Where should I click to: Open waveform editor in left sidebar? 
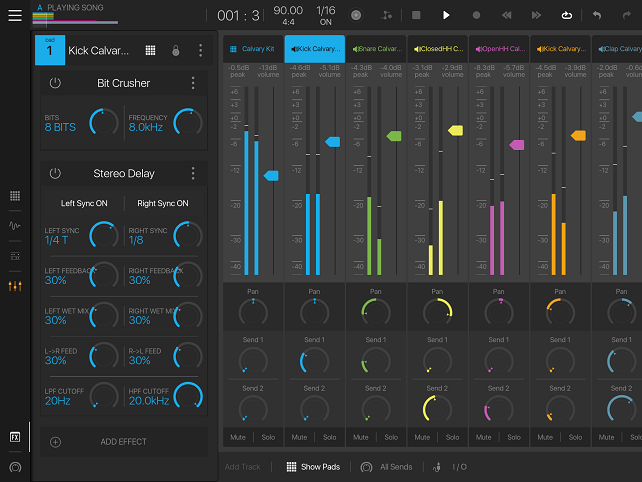click(15, 226)
